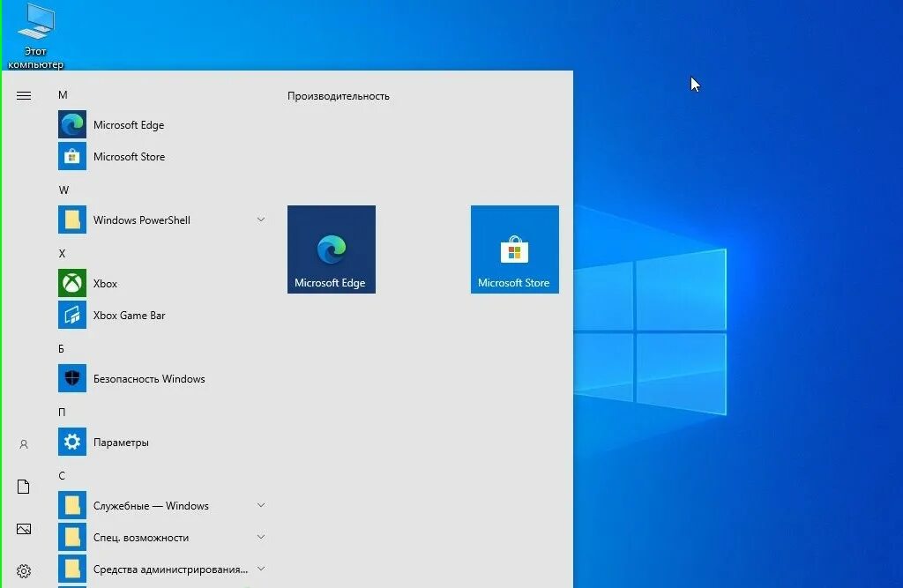Viewport: 903px width, 588px height.
Task: Expand Спец. возможности chevron
Action: pyautogui.click(x=261, y=537)
